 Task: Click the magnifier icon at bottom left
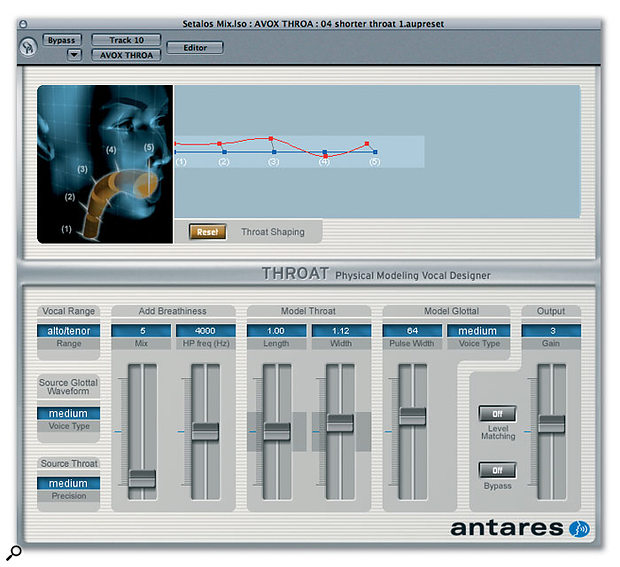[x=13, y=552]
